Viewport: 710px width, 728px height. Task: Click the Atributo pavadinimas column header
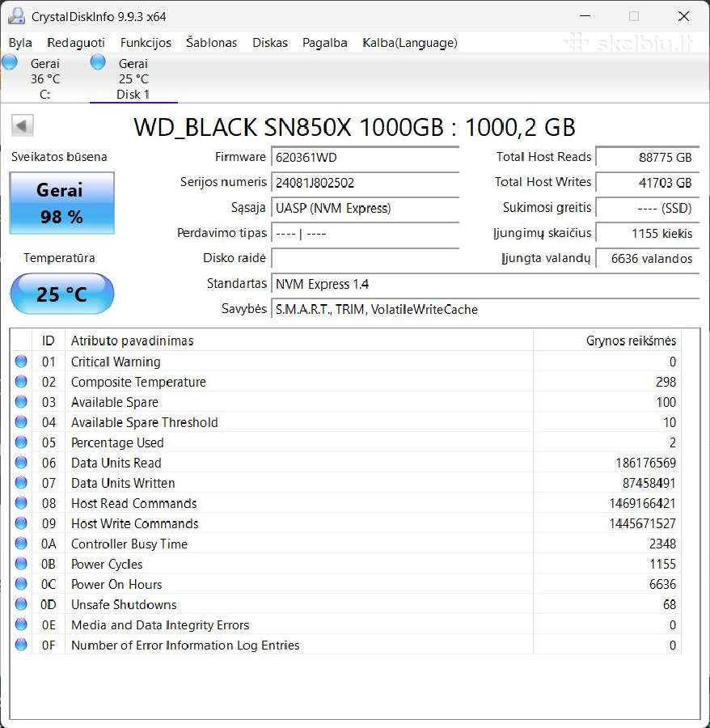click(x=299, y=341)
